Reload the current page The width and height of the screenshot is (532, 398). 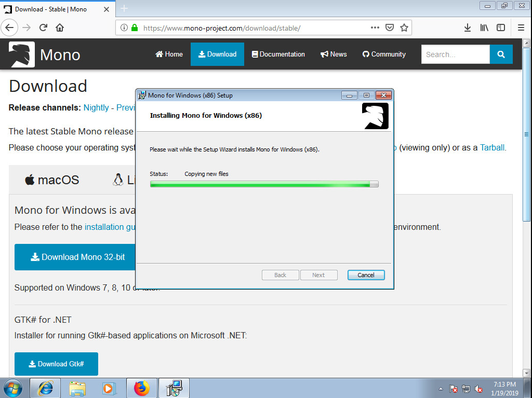[43, 28]
